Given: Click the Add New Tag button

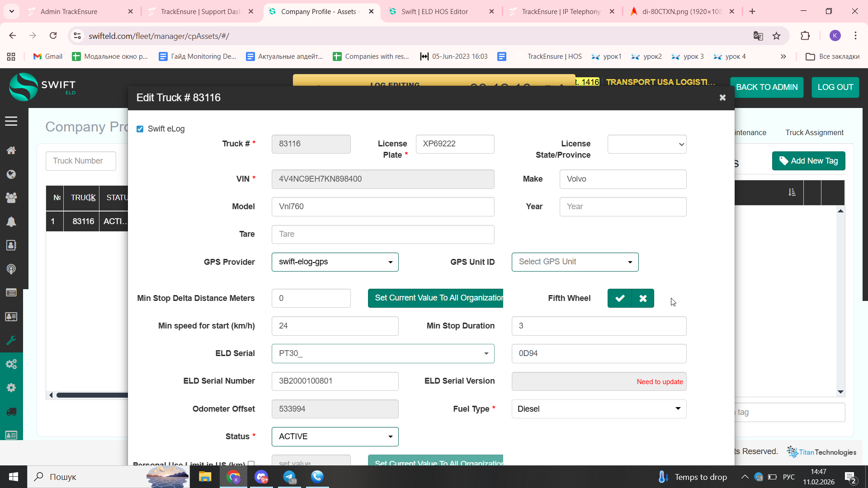Looking at the screenshot, I should click(x=808, y=161).
